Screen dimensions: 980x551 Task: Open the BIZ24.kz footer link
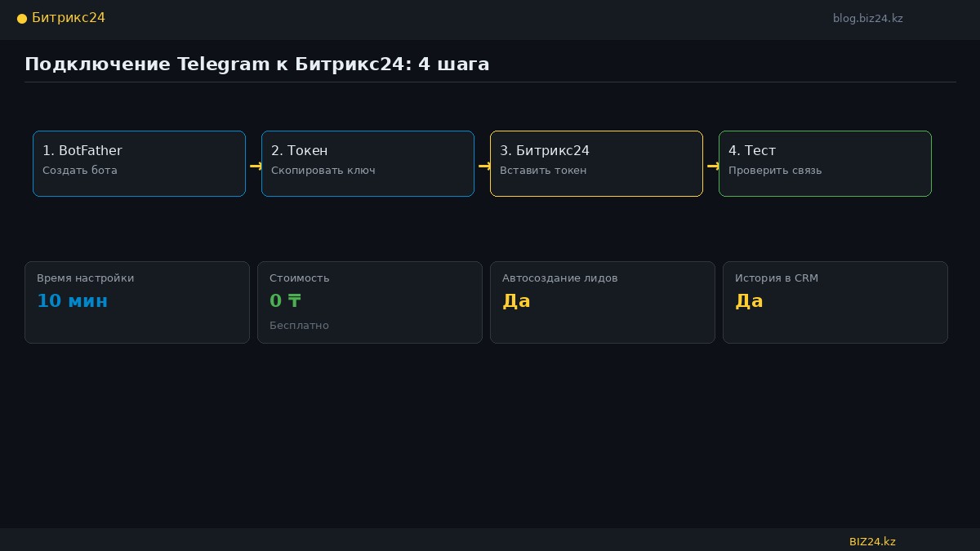pyautogui.click(x=872, y=541)
